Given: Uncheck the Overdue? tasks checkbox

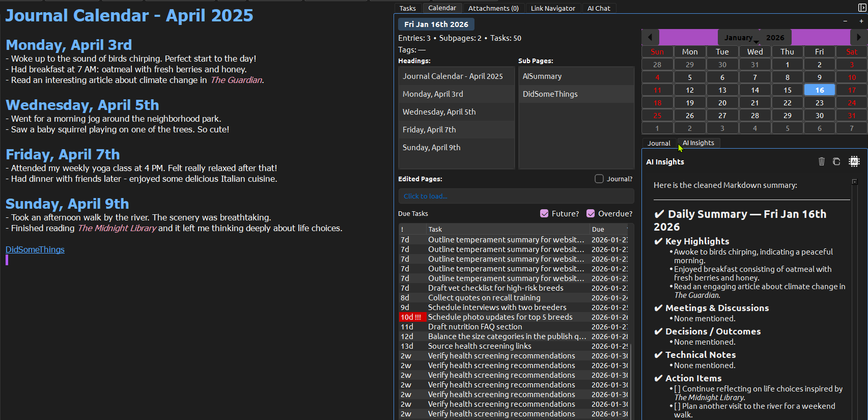Looking at the screenshot, I should [591, 213].
